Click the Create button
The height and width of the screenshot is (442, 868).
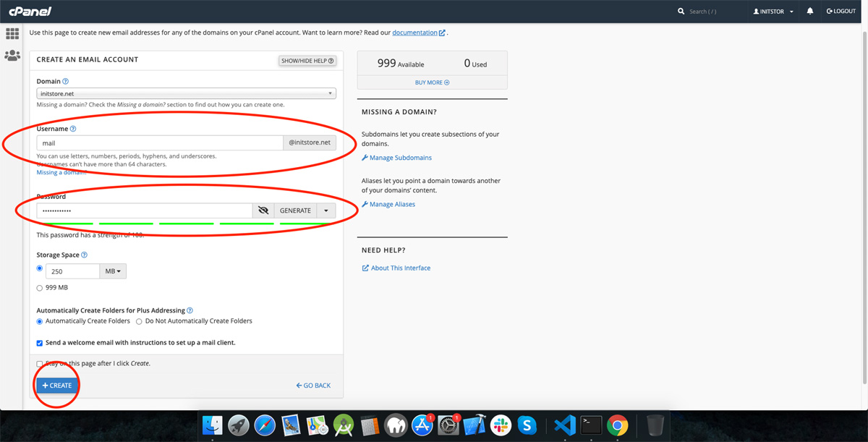pyautogui.click(x=57, y=386)
